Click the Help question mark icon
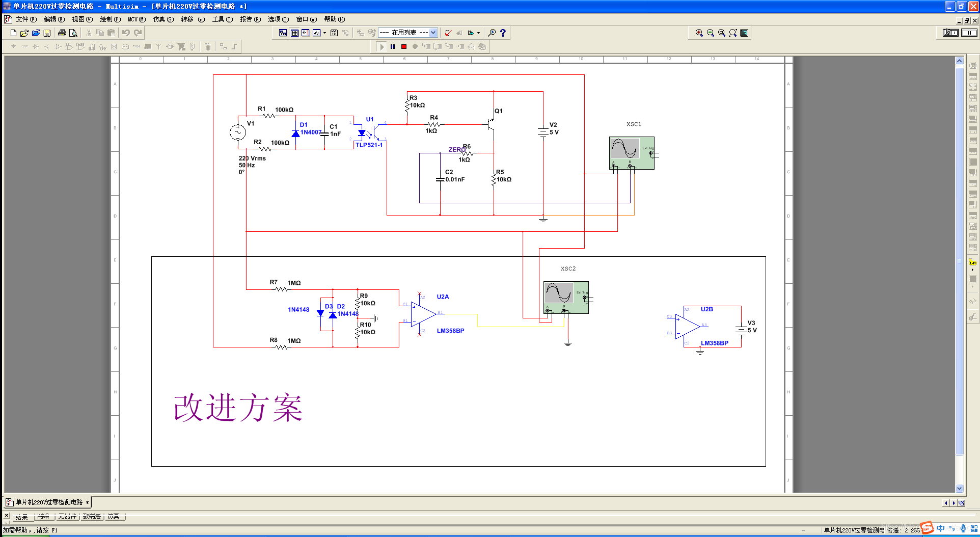980x537 pixels. [x=503, y=33]
